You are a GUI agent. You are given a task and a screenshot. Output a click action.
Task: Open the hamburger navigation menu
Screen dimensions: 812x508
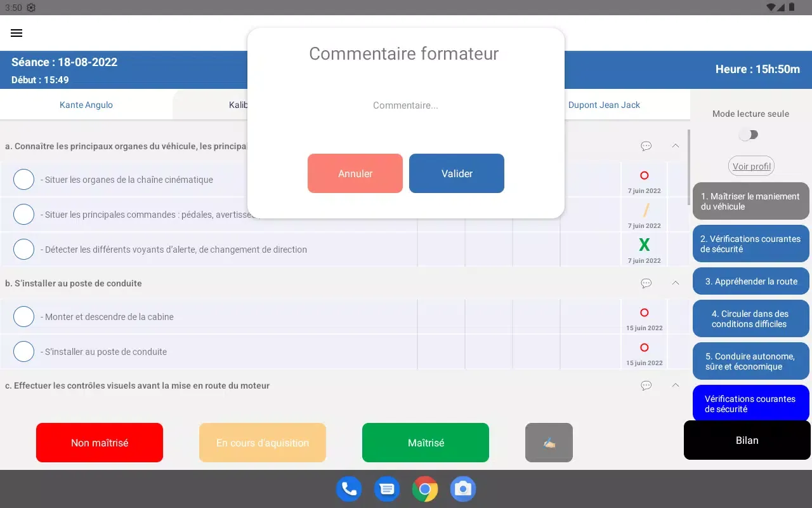coord(16,33)
